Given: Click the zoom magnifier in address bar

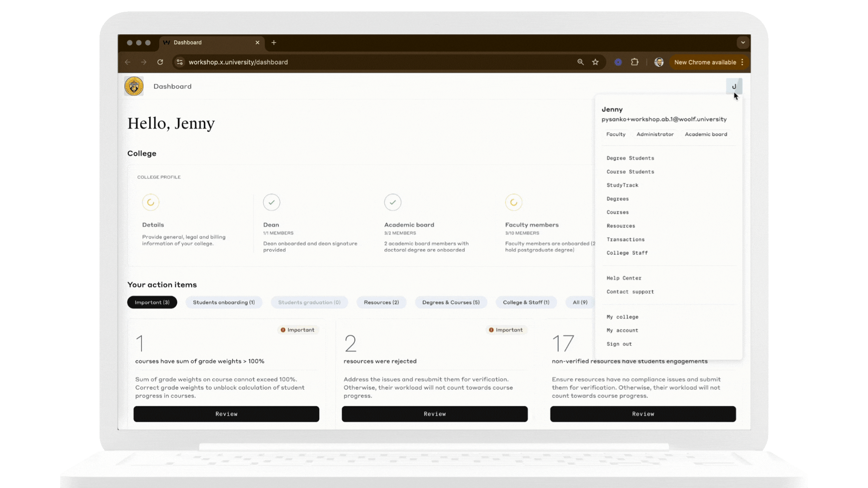Looking at the screenshot, I should coord(580,62).
